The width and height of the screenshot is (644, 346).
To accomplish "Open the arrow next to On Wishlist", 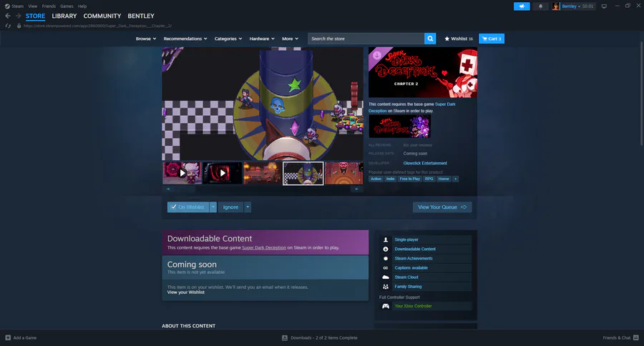I will point(213,207).
